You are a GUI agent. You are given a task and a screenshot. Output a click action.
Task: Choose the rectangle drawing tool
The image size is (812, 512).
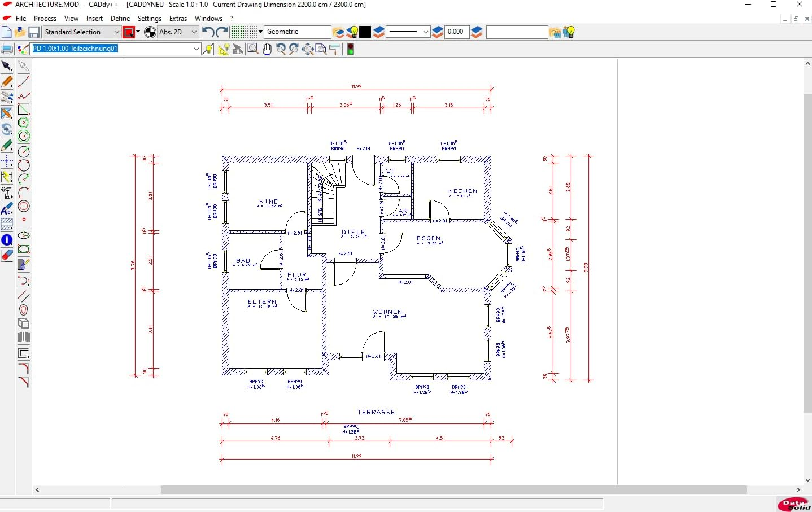pyautogui.click(x=23, y=109)
